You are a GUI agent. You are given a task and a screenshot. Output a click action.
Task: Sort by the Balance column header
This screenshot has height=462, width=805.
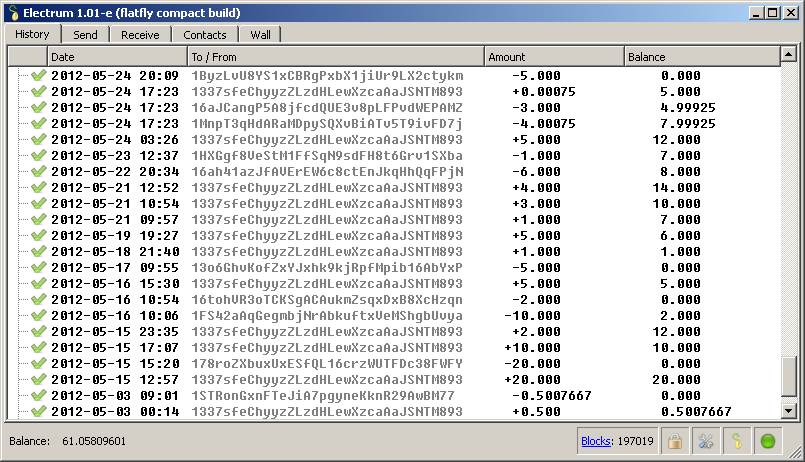click(702, 57)
